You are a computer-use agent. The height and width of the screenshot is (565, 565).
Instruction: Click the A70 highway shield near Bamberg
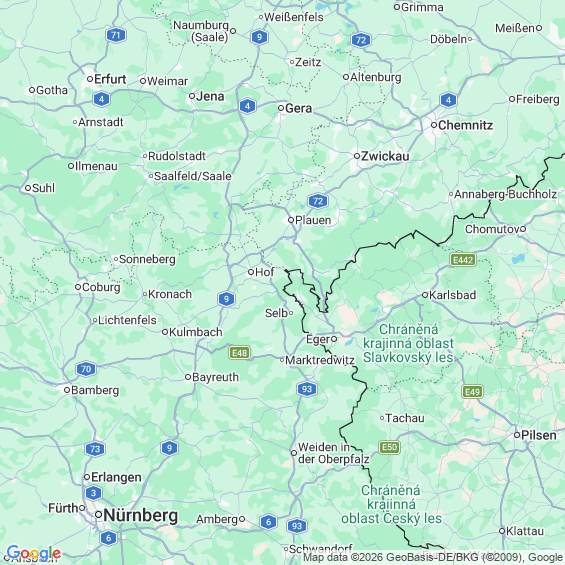[x=86, y=369]
